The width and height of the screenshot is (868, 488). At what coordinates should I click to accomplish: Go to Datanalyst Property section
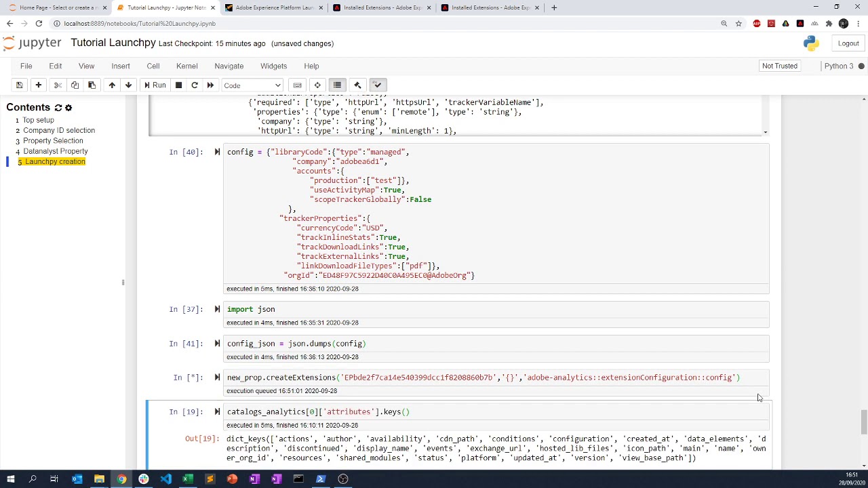[56, 151]
